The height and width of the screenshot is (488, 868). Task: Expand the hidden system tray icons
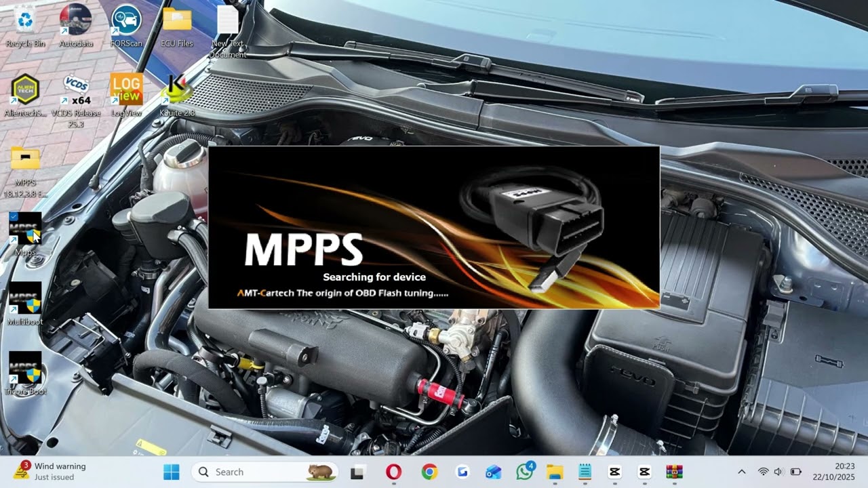pyautogui.click(x=741, y=472)
